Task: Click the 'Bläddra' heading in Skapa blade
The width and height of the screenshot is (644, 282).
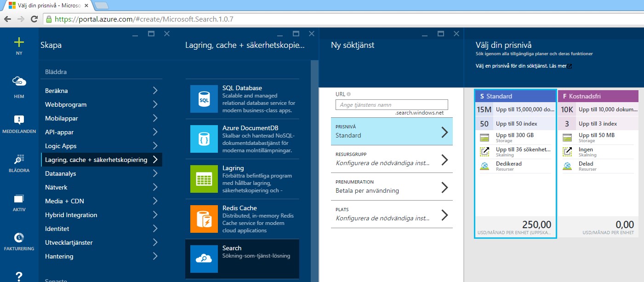Action: [x=56, y=72]
